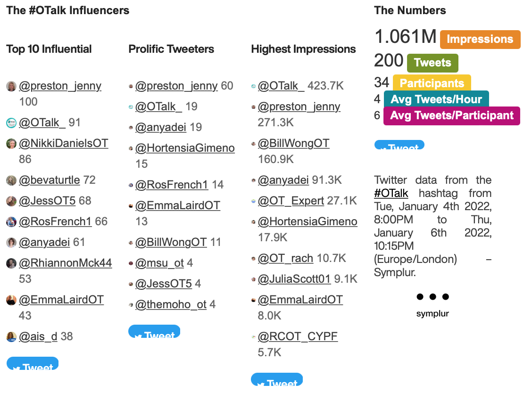Viewport: 532px width, 409px height.
Task: Click the @RosFrench1 avatar in Top 10 Influential
Action: click(x=11, y=222)
